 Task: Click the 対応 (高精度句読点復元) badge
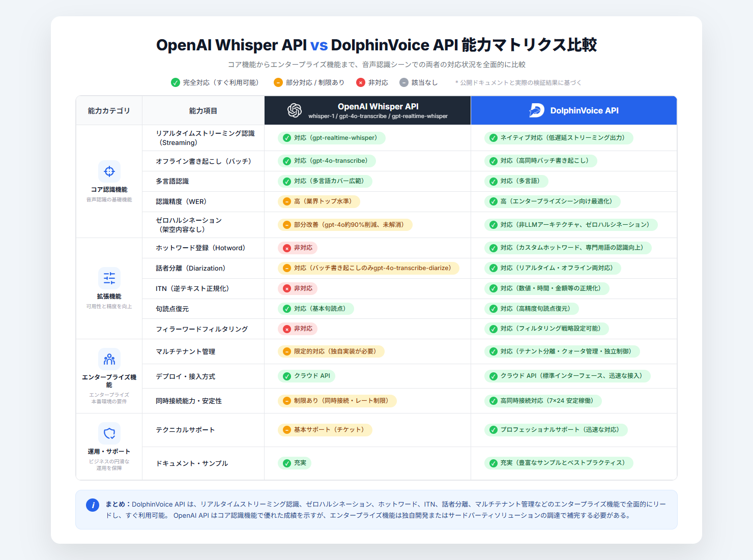tap(531, 309)
